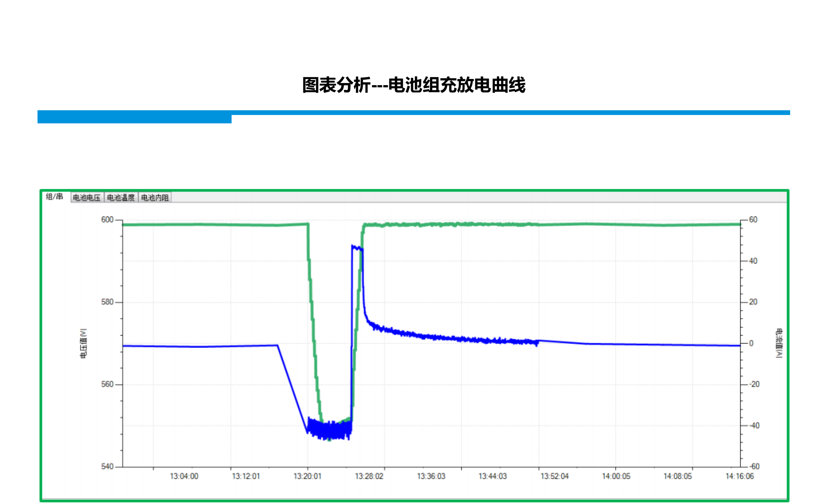Click the 13:28:02 time axis label
Viewport: 828px width, 504px height.
[369, 476]
